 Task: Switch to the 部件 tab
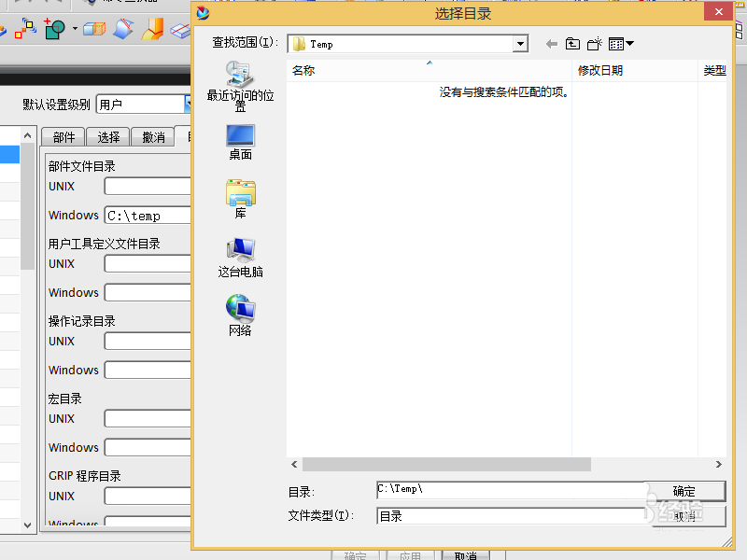pos(62,136)
